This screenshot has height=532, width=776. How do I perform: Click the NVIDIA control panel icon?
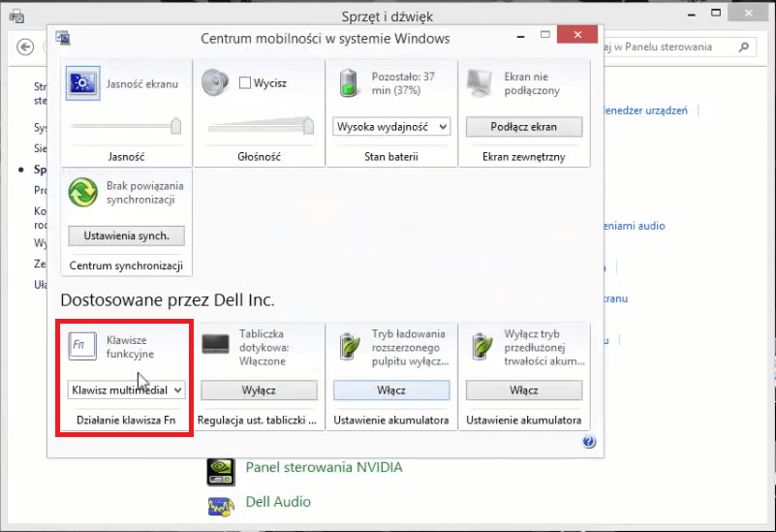[221, 470]
